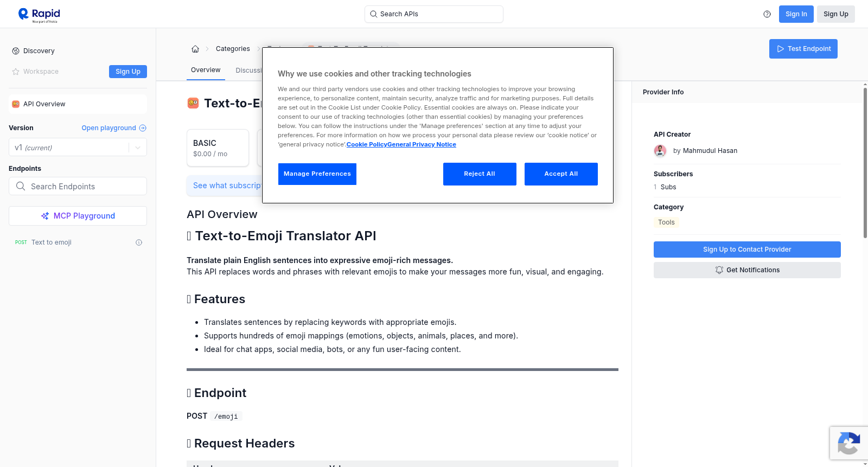This screenshot has width=868, height=467.
Task: Open the Discussions tab
Action: click(248, 71)
